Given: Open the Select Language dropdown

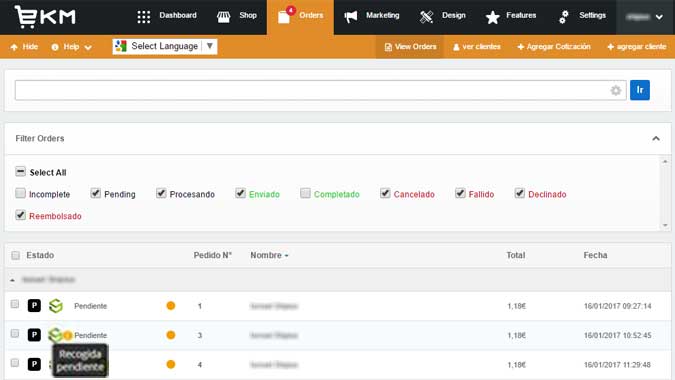Looking at the screenshot, I should point(165,46).
